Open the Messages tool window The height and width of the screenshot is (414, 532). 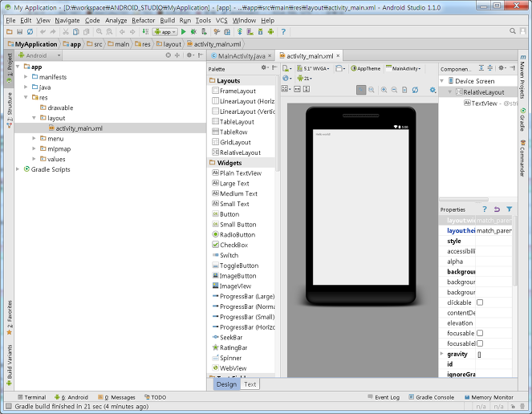click(116, 397)
